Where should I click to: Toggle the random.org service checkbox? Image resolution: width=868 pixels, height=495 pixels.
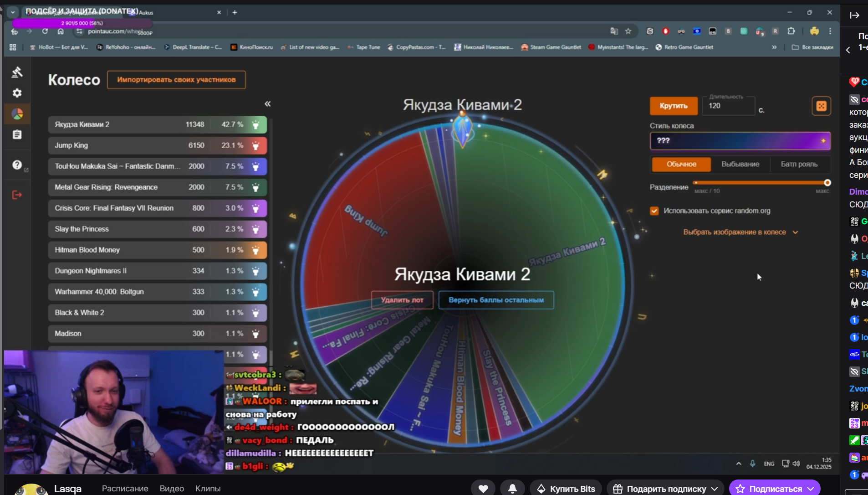click(x=654, y=211)
